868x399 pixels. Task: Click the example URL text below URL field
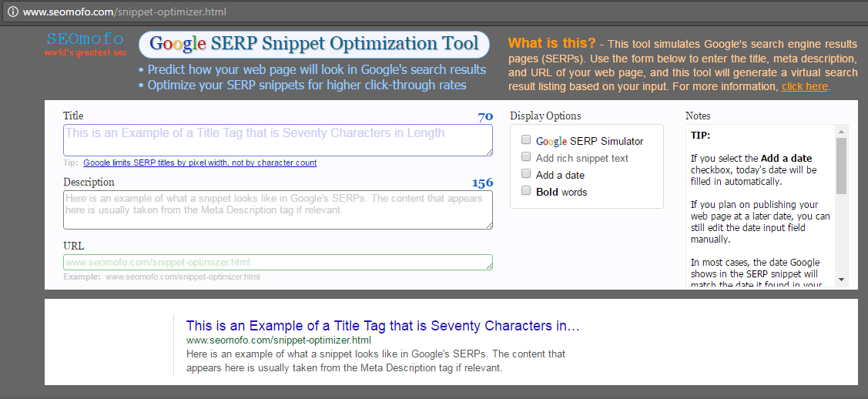pos(183,277)
